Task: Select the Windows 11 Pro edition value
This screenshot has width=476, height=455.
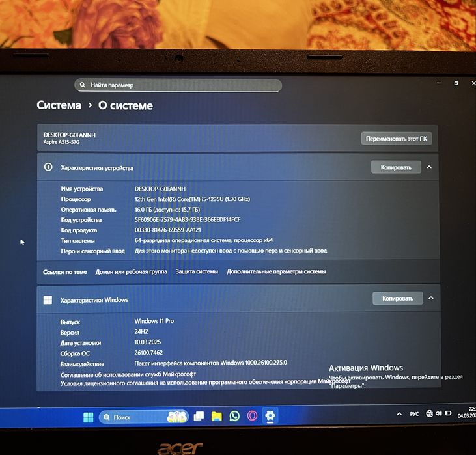Action: click(x=154, y=321)
